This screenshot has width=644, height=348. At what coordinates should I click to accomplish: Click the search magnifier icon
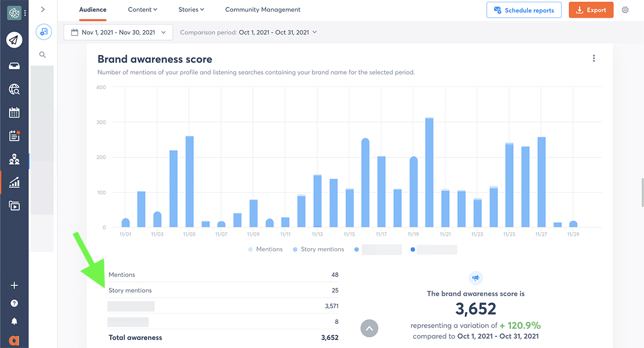[42, 54]
